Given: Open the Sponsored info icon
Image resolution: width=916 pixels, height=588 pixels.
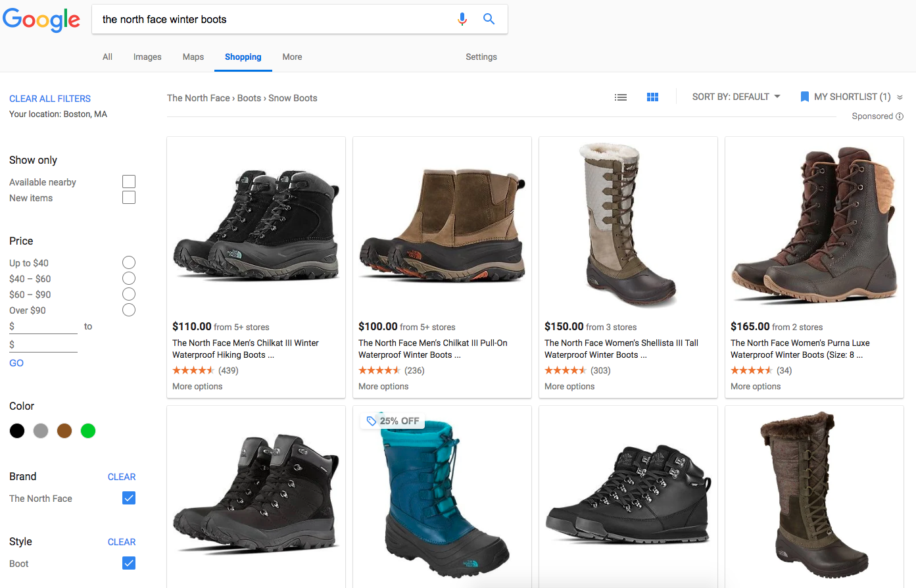Looking at the screenshot, I should coord(900,116).
